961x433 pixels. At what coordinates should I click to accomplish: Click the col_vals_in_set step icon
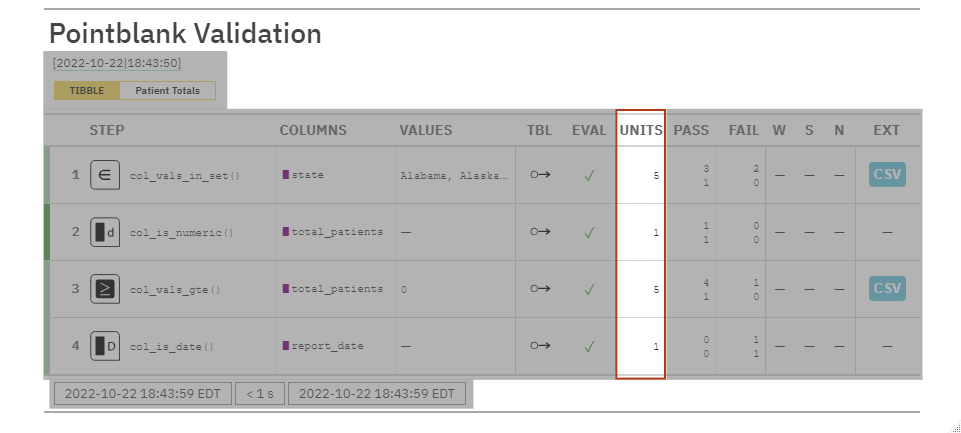point(105,175)
